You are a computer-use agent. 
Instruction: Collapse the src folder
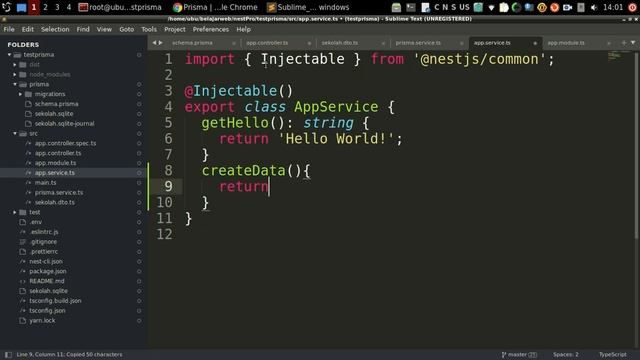15,133
